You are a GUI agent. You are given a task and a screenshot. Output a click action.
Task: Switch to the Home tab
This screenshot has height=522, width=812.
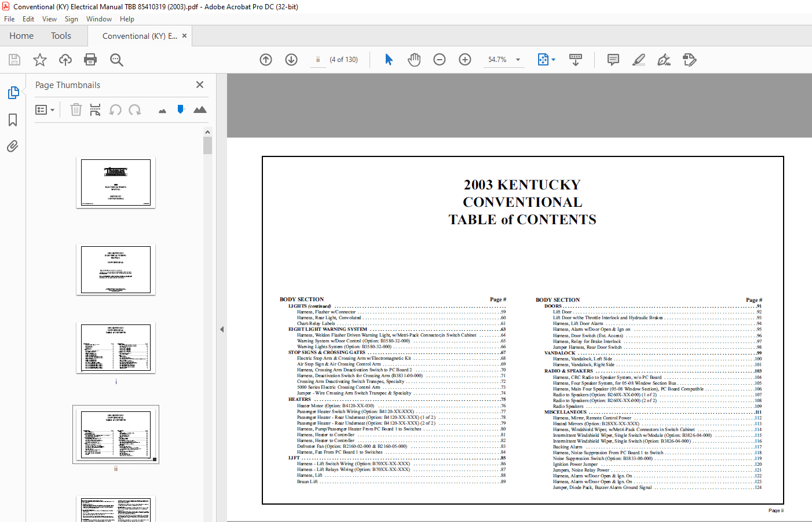pyautogui.click(x=21, y=36)
